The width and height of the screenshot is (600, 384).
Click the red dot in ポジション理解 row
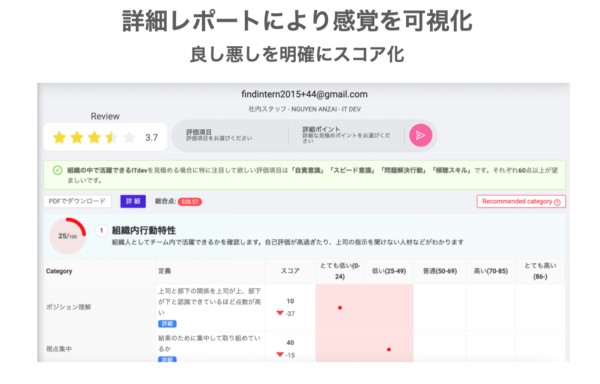click(340, 308)
